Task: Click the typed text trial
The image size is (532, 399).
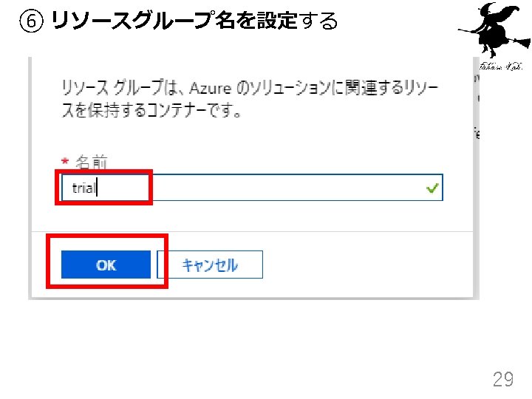Action: pos(83,188)
